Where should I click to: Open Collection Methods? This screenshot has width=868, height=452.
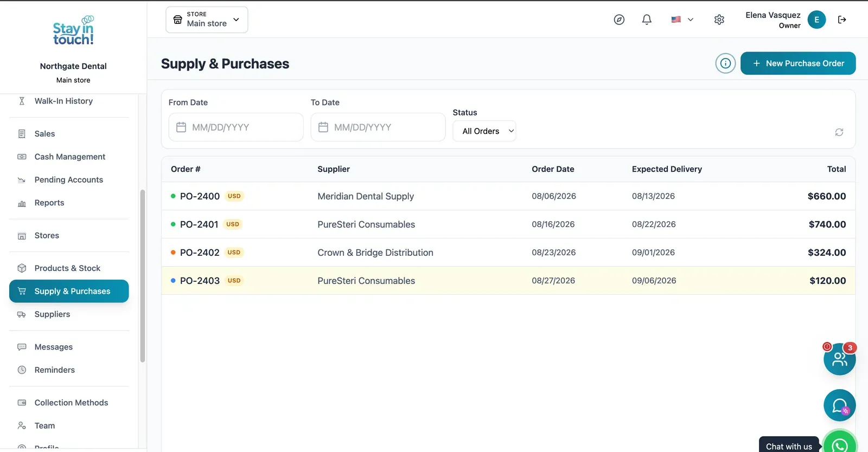(69, 403)
